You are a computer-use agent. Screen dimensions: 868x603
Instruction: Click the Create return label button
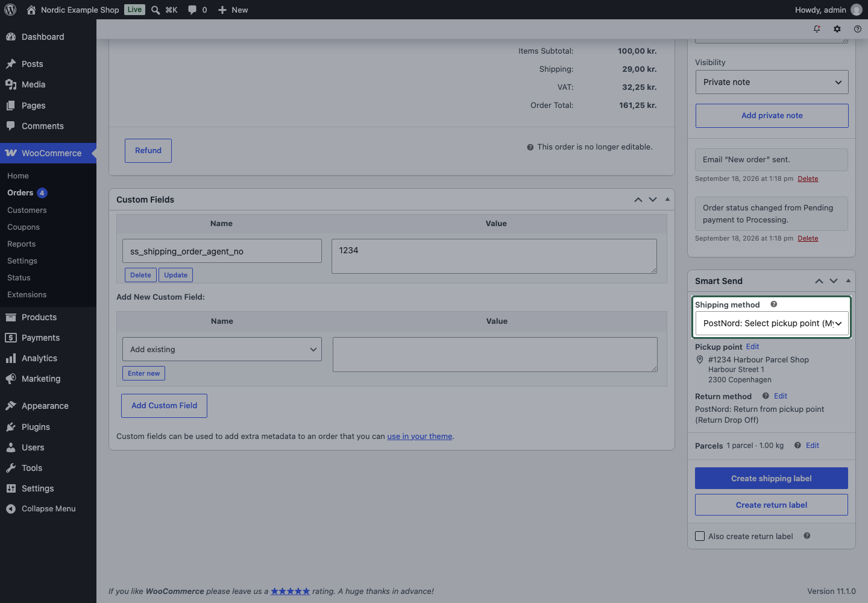772,505
